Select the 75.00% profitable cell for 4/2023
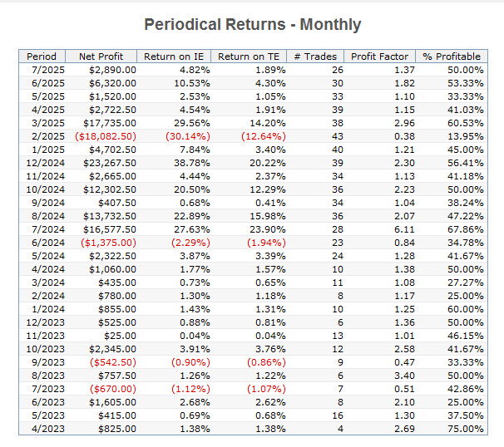 [x=466, y=429]
